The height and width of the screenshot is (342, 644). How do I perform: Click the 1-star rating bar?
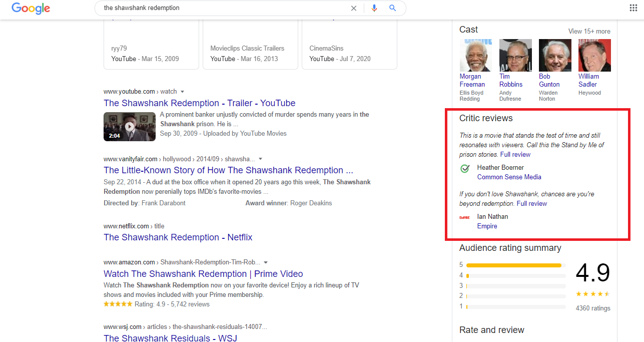[516, 306]
